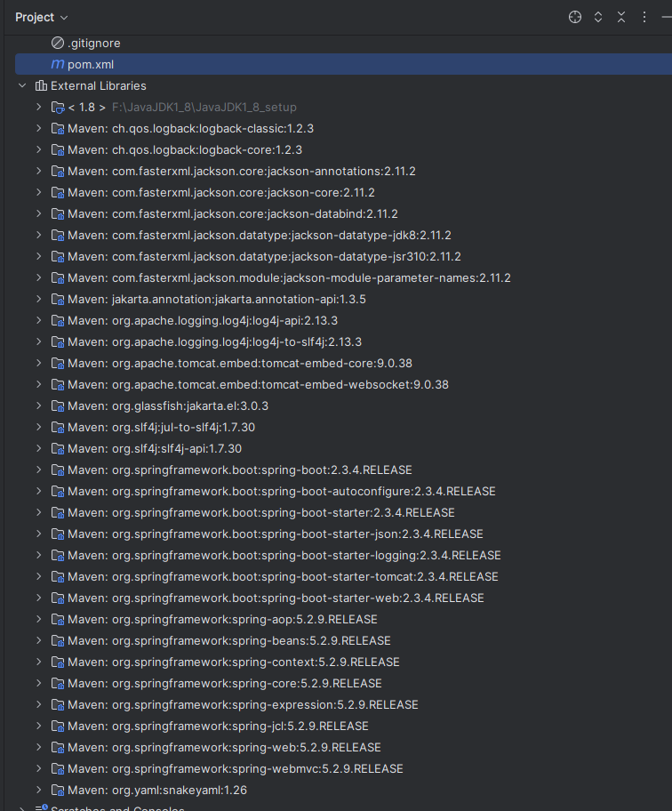672x811 pixels.
Task: Click the library icon for spring-core:5.2.9.RELEASE
Action: [58, 684]
